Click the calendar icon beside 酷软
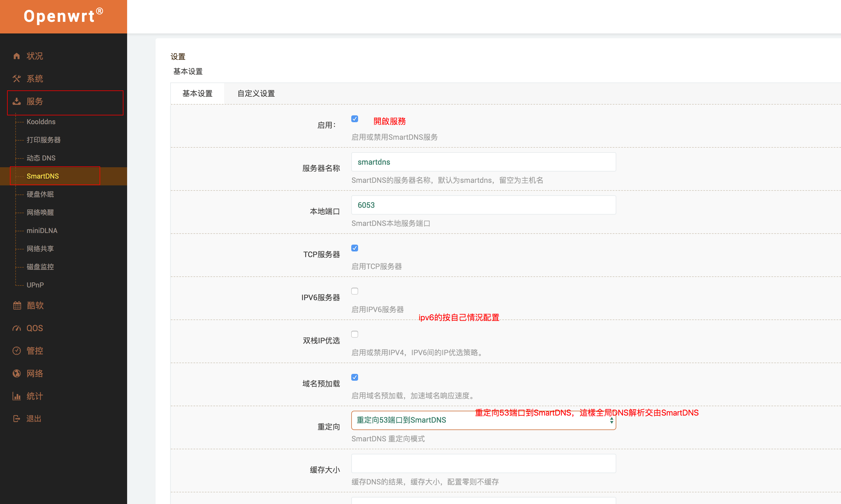 17,305
